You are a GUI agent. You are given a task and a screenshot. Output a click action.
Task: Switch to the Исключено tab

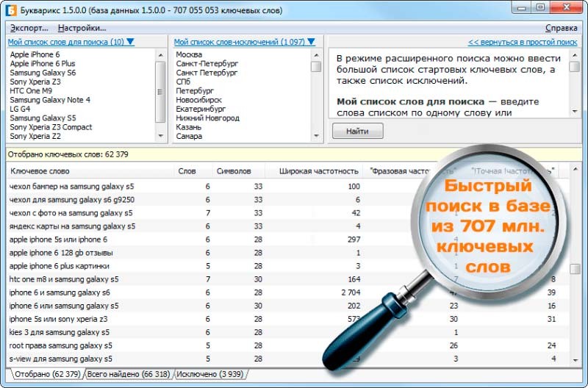click(x=210, y=375)
